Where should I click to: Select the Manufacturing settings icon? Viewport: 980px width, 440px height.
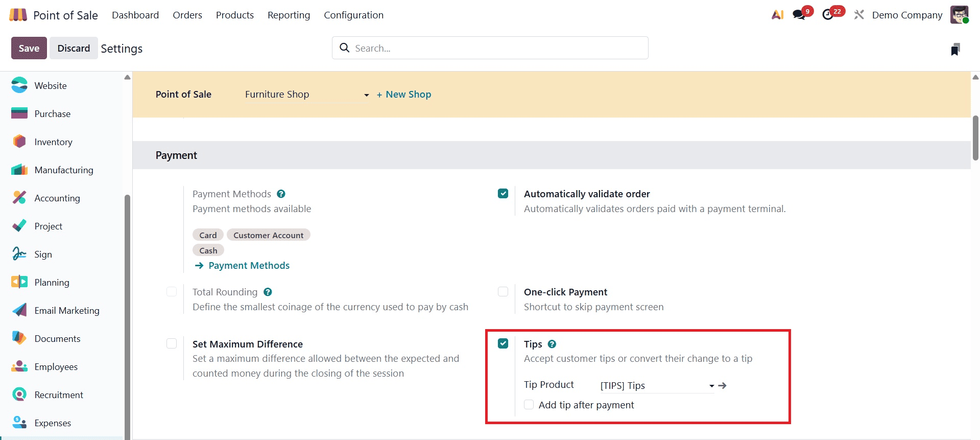(x=19, y=170)
